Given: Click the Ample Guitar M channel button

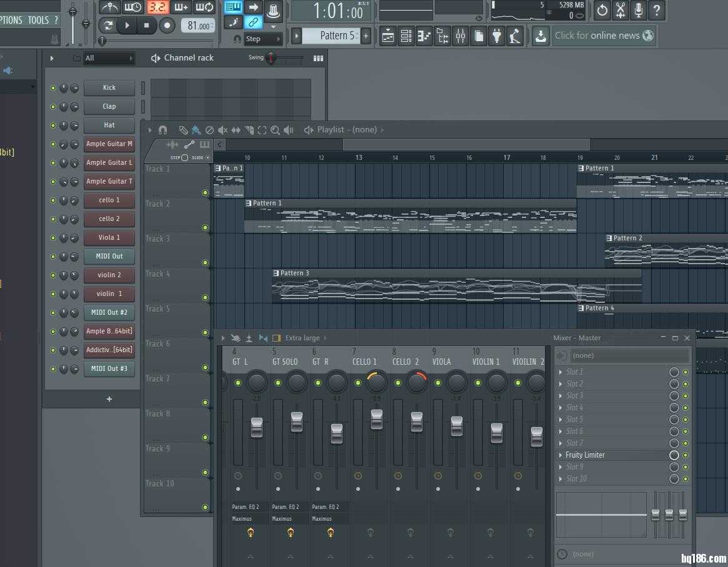Looking at the screenshot, I should 109,144.
